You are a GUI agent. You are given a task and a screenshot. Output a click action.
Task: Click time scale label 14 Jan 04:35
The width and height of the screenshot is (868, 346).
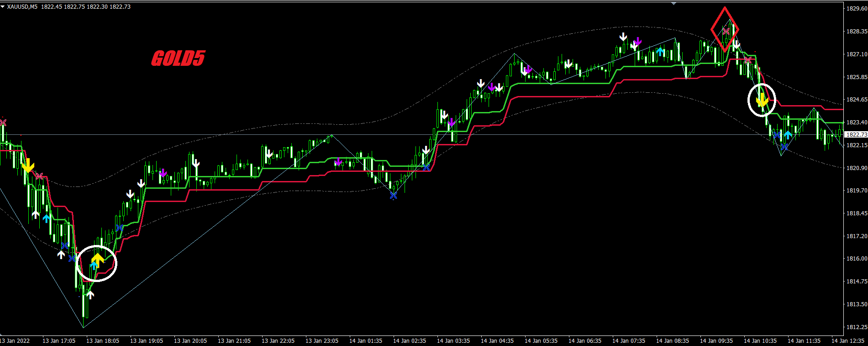point(497,341)
